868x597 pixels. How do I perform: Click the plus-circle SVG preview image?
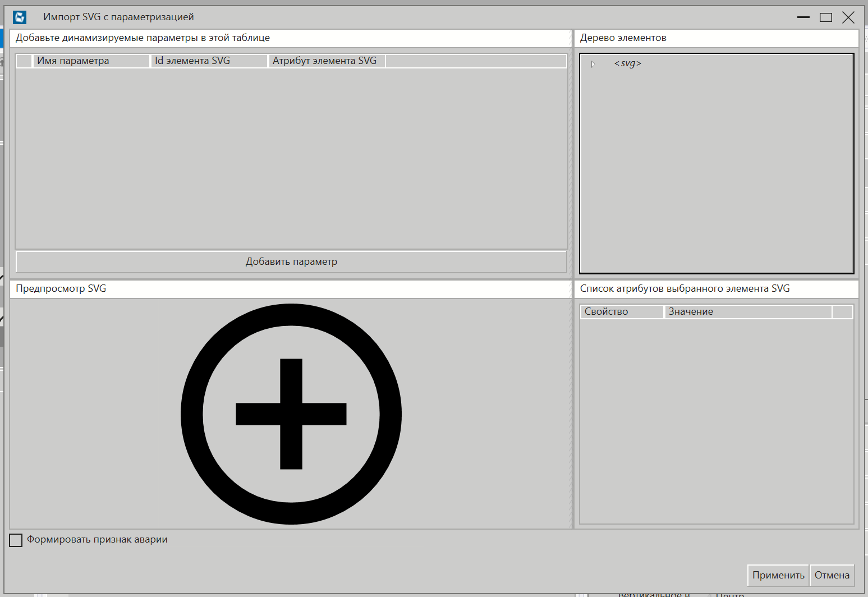pyautogui.click(x=290, y=414)
